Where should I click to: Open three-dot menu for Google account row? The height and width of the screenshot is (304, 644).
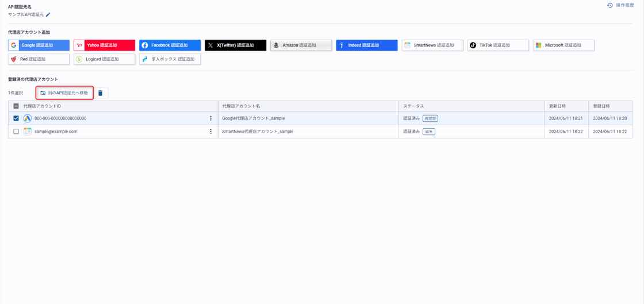pos(210,118)
